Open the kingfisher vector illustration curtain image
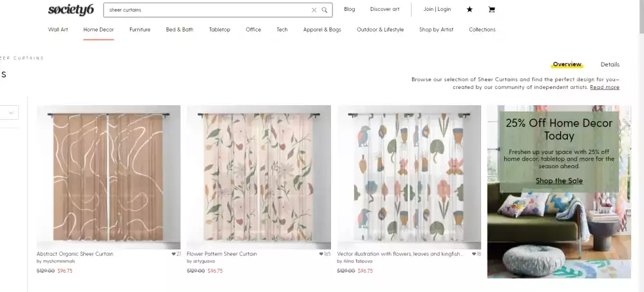The width and height of the screenshot is (644, 292). pos(409,177)
